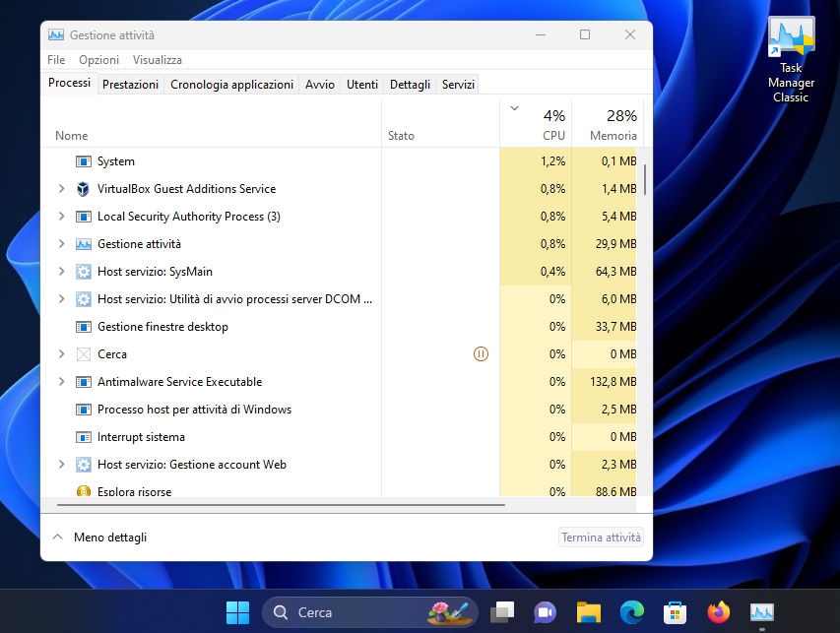
Task: Switch to Cronologia applicazioni tab
Action: click(231, 85)
